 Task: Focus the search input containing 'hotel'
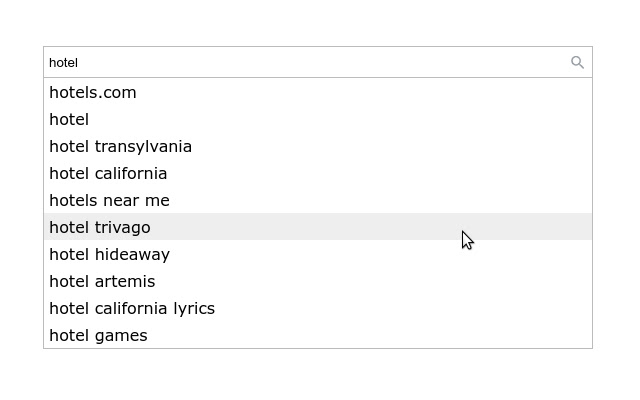pyautogui.click(x=300, y=62)
